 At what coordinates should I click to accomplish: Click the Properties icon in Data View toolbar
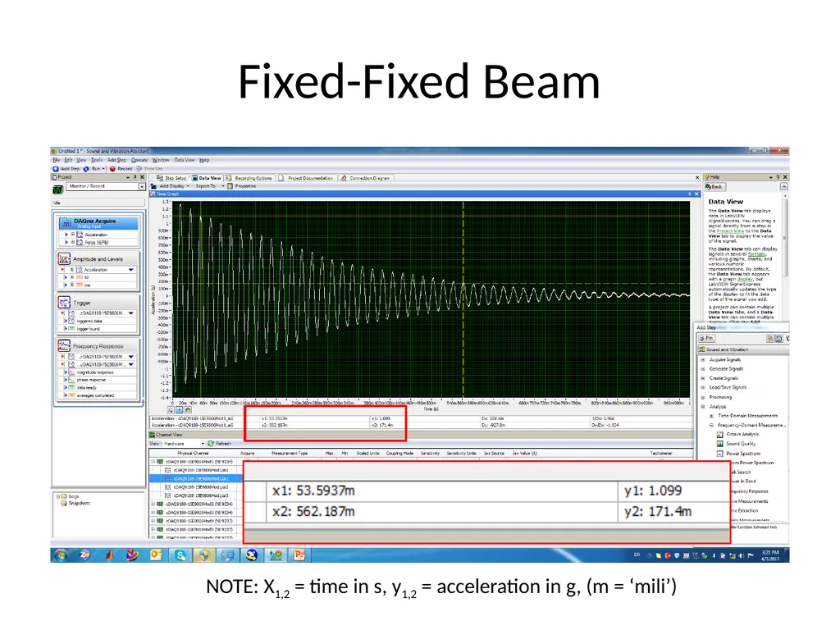[x=230, y=186]
